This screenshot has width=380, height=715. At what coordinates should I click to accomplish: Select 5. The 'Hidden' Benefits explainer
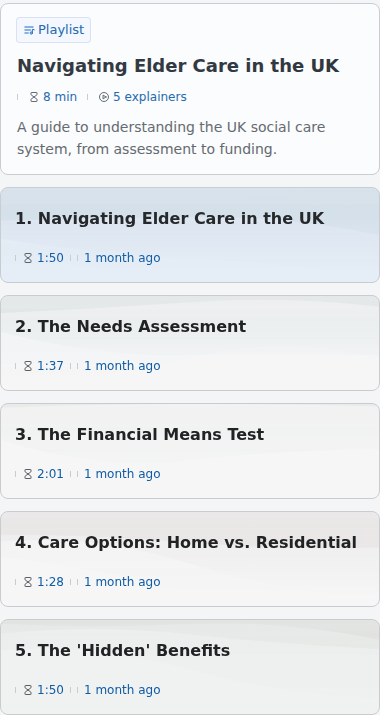(190, 667)
